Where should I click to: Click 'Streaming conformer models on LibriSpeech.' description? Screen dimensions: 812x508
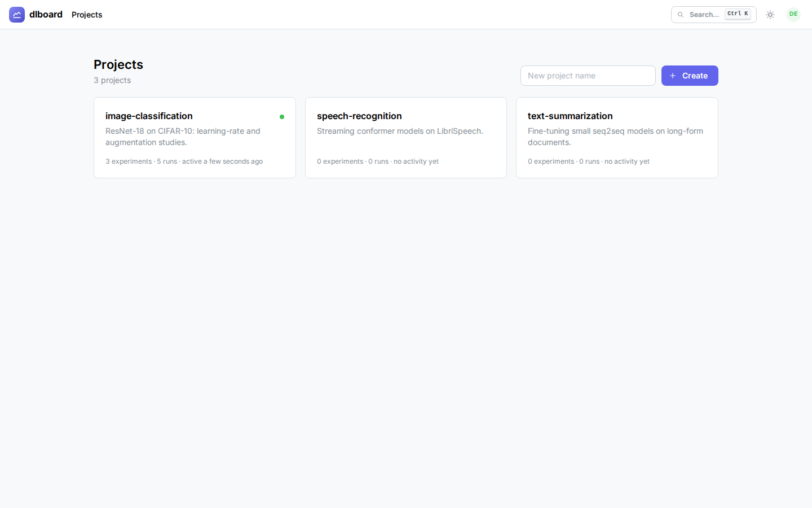400,131
